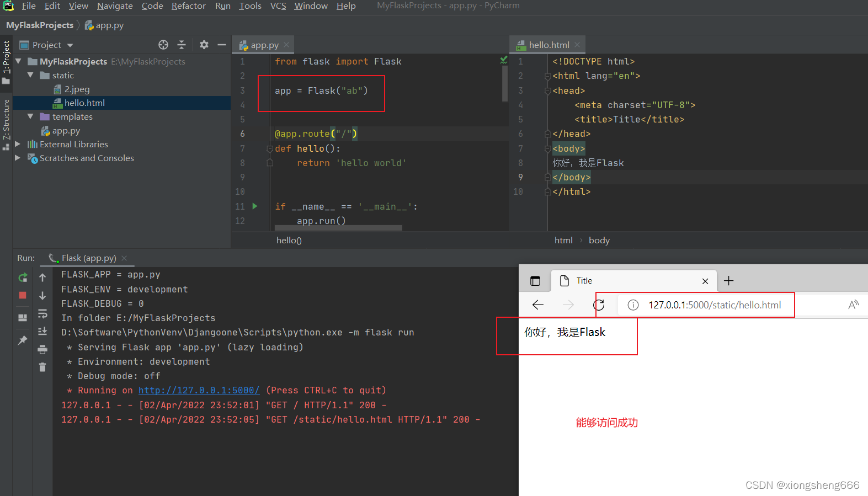Click the browser back arrow
The height and width of the screenshot is (496, 868).
click(538, 305)
